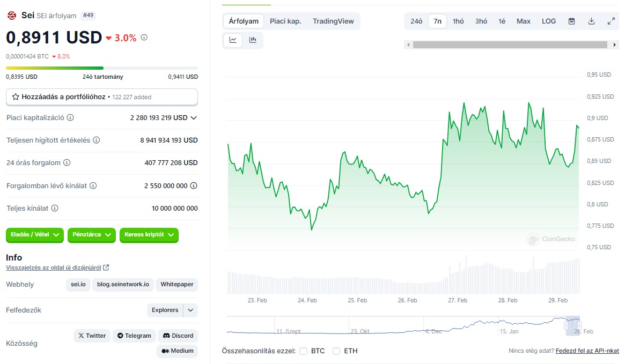Open the sei.io website link
The image size is (625, 364).
pyautogui.click(x=78, y=284)
